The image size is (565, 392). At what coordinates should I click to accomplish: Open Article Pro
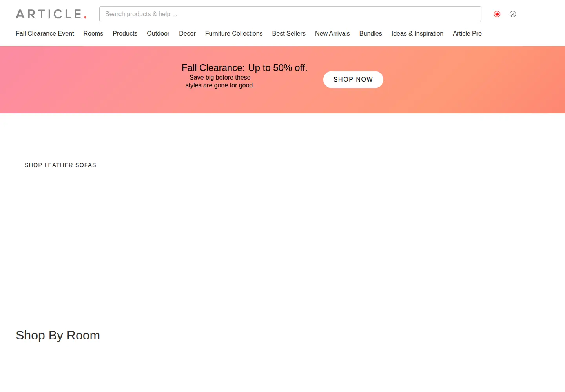tap(467, 34)
